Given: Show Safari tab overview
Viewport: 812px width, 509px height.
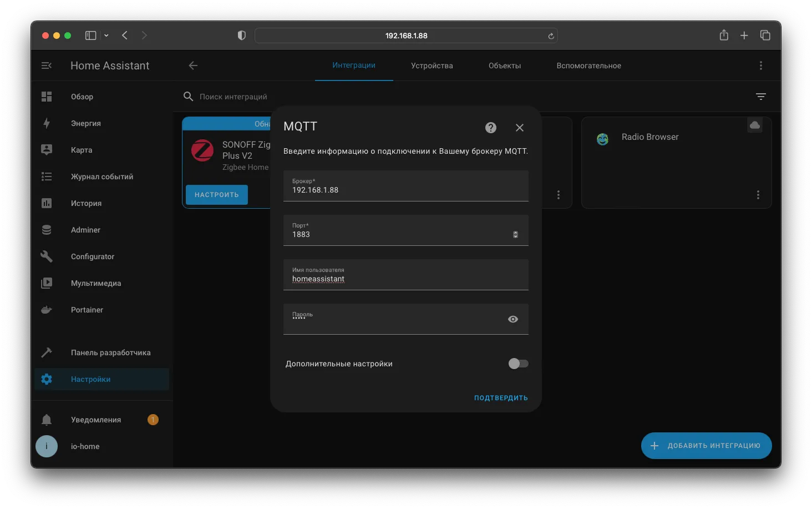Looking at the screenshot, I should coord(765,36).
